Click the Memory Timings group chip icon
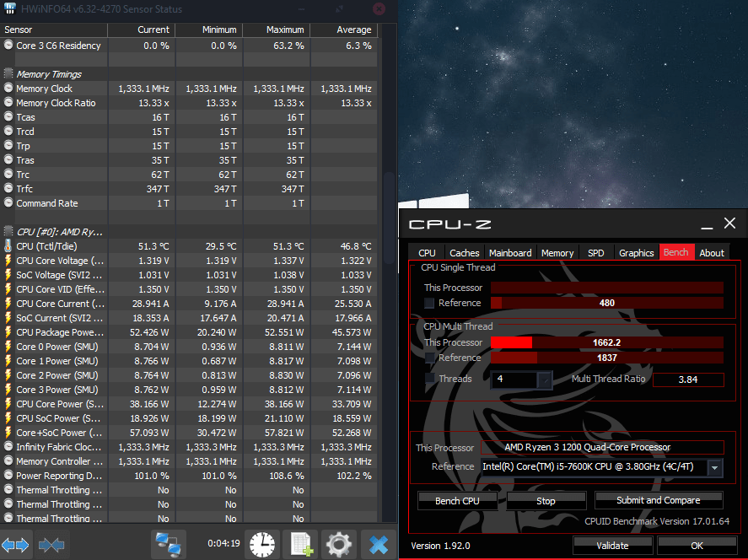Viewport: 748px width, 560px height. [x=8, y=74]
